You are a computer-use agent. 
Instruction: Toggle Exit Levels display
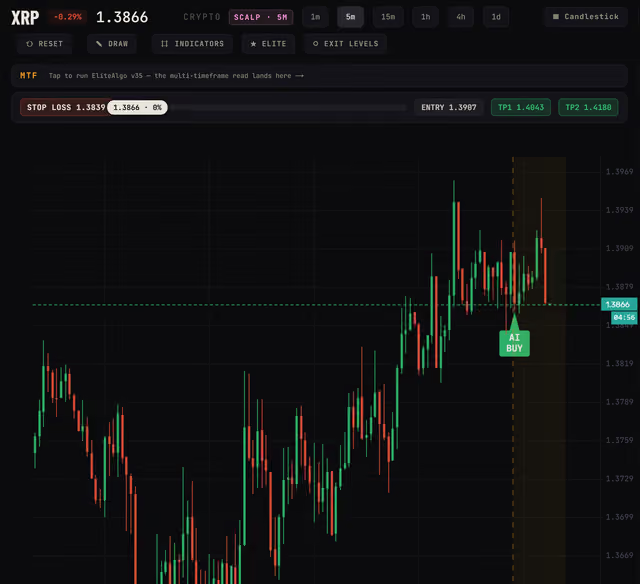tap(345, 44)
